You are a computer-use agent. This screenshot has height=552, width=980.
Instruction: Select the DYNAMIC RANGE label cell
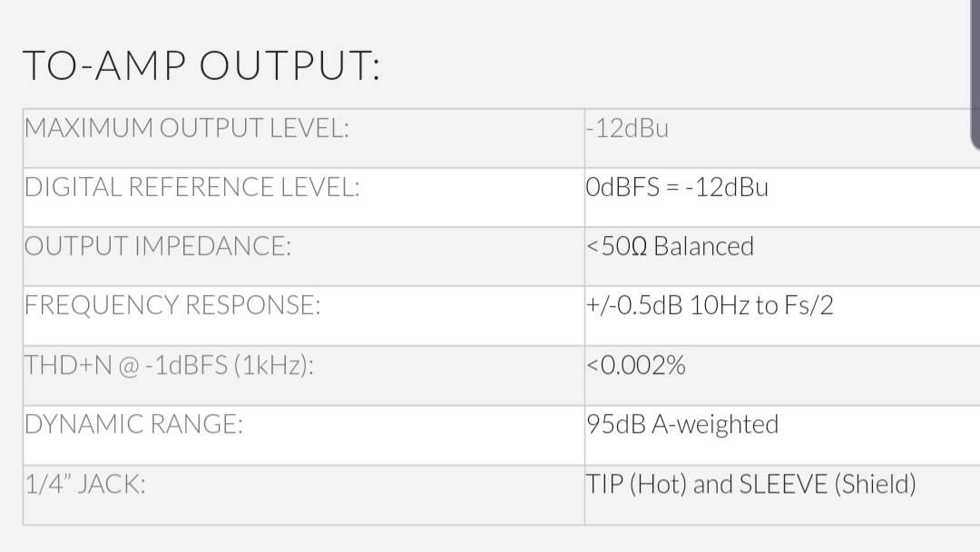click(134, 424)
